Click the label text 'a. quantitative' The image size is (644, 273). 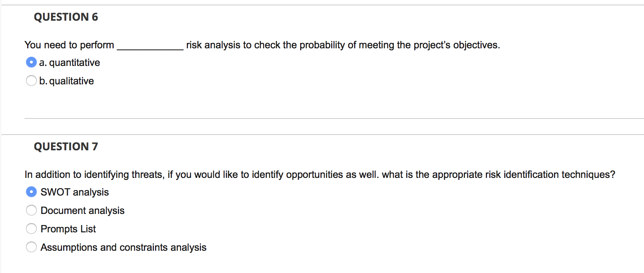click(69, 62)
